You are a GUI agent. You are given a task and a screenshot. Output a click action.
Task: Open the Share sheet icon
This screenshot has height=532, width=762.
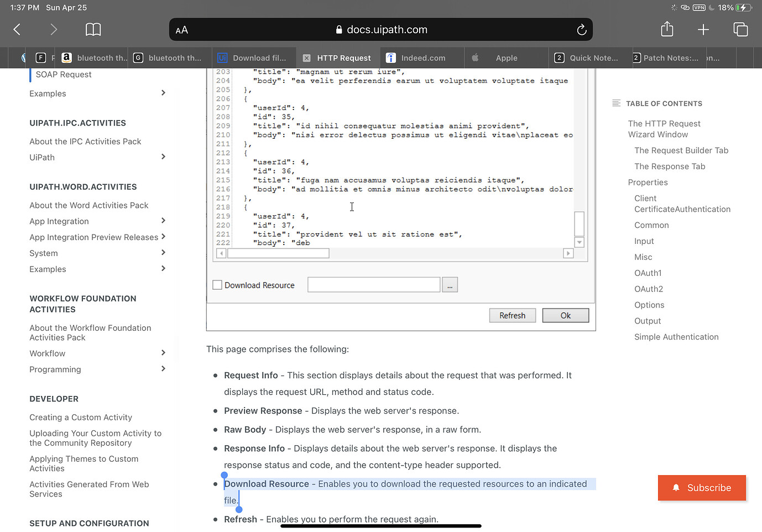click(x=667, y=29)
